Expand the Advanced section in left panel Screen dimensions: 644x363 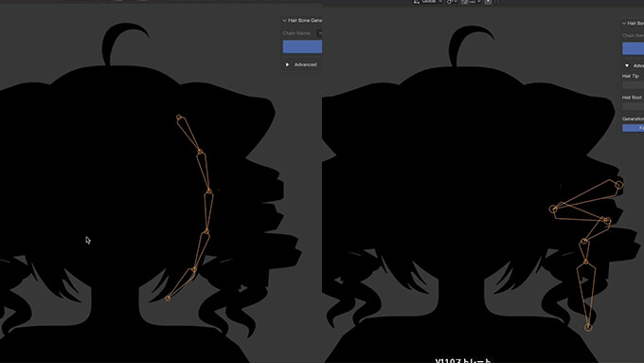301,64
